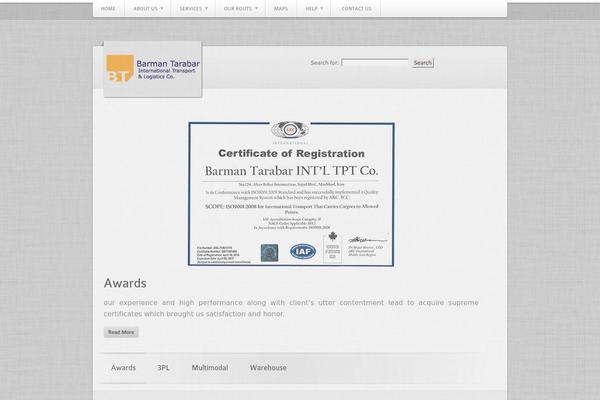The width and height of the screenshot is (600, 400).
Task: Click the paragraph beginning 'our experience and high performance'
Action: click(x=291, y=308)
